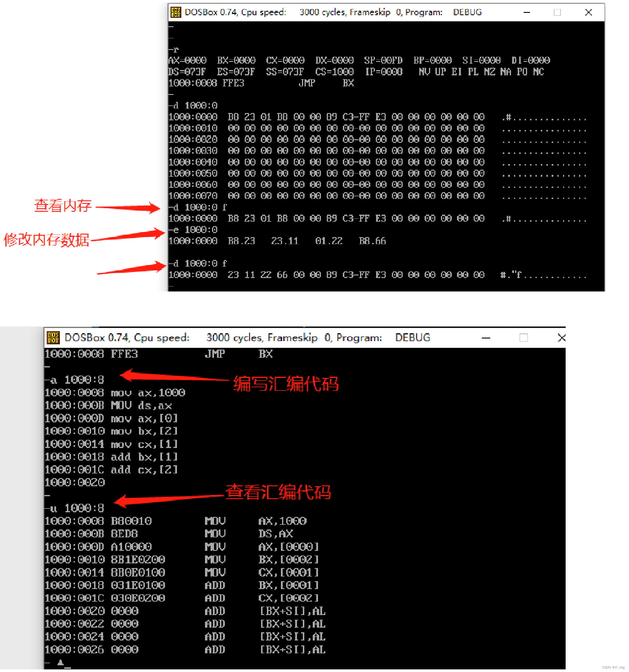The image size is (629, 672).
Task: Click the 'AX,[0000]' operand in disassembly
Action: point(289,547)
